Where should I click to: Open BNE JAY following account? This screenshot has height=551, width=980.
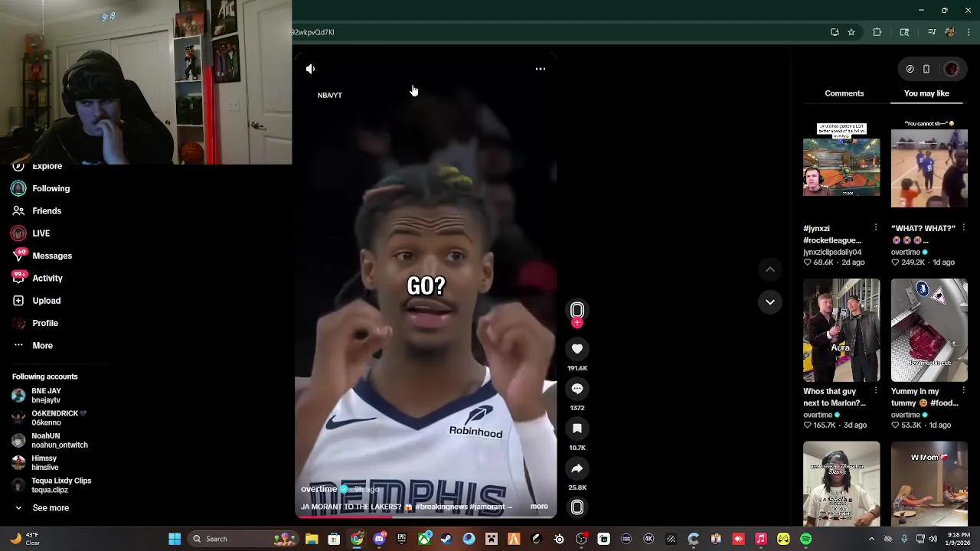coord(37,396)
